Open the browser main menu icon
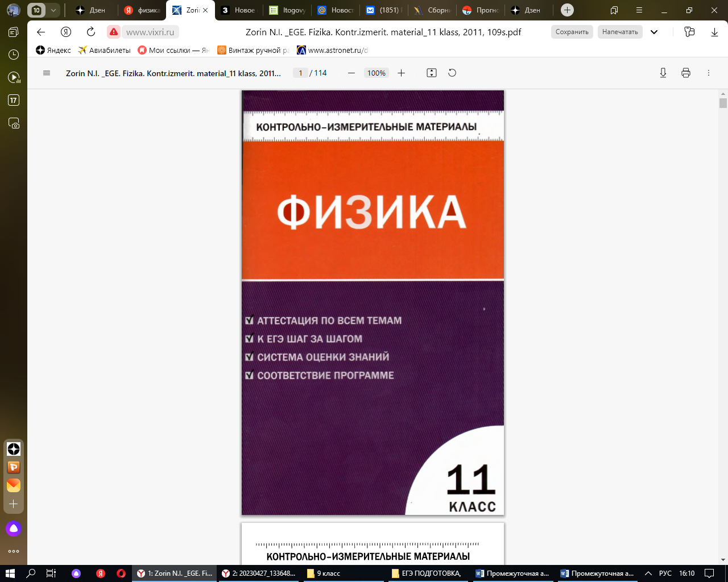The width and height of the screenshot is (728, 582). 639,10
